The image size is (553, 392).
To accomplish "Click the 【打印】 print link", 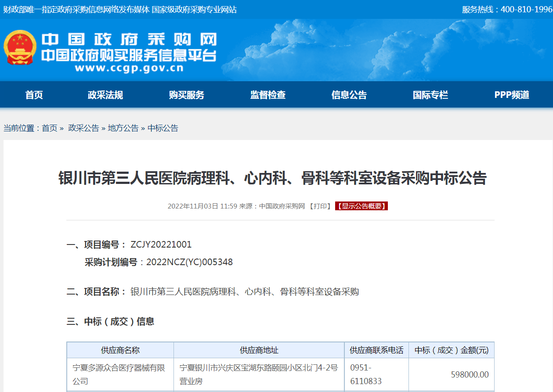I will (320, 206).
